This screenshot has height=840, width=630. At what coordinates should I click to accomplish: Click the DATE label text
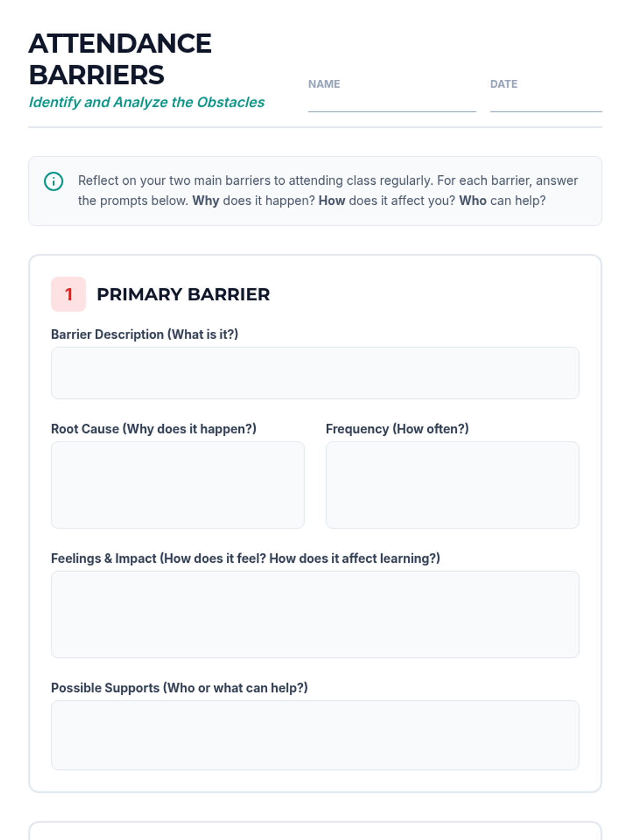504,84
